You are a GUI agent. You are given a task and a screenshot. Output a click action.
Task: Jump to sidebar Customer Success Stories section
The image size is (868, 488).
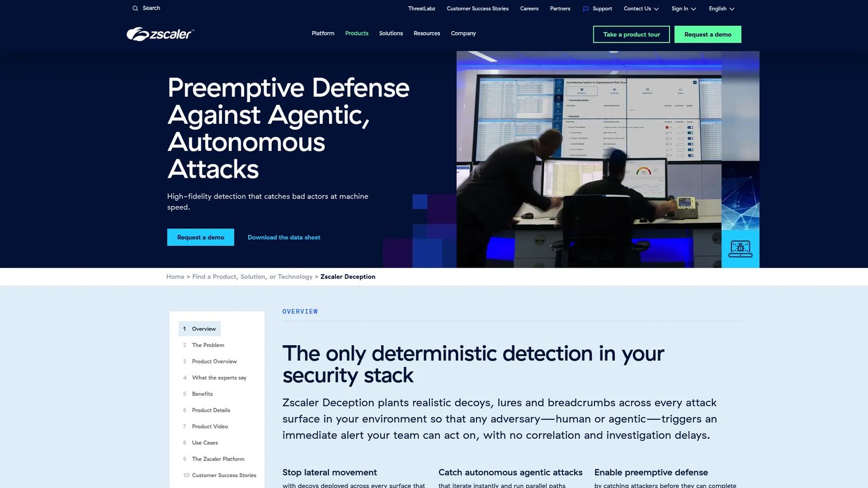(224, 475)
